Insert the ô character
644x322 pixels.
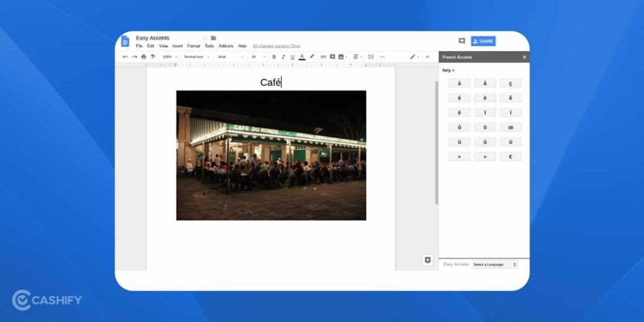(459, 127)
